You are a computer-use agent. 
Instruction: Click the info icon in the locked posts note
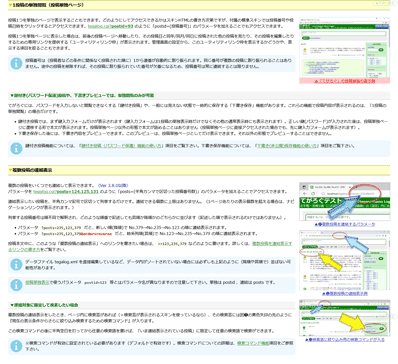16,148
